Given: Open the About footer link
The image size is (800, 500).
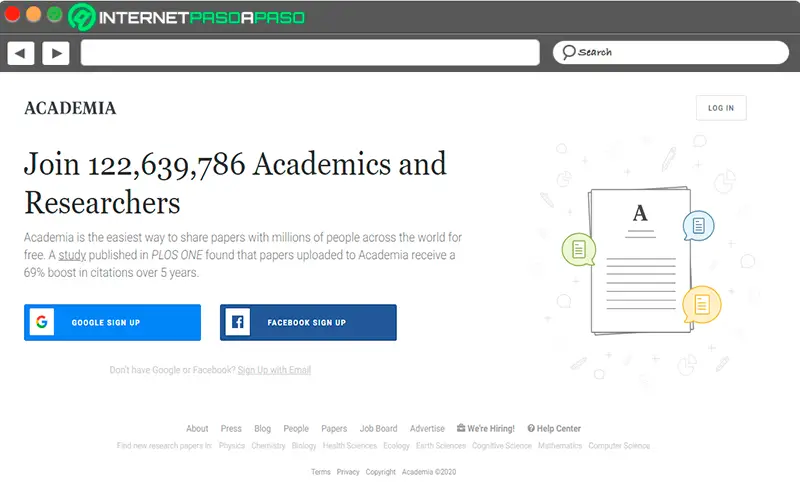Looking at the screenshot, I should tap(197, 429).
